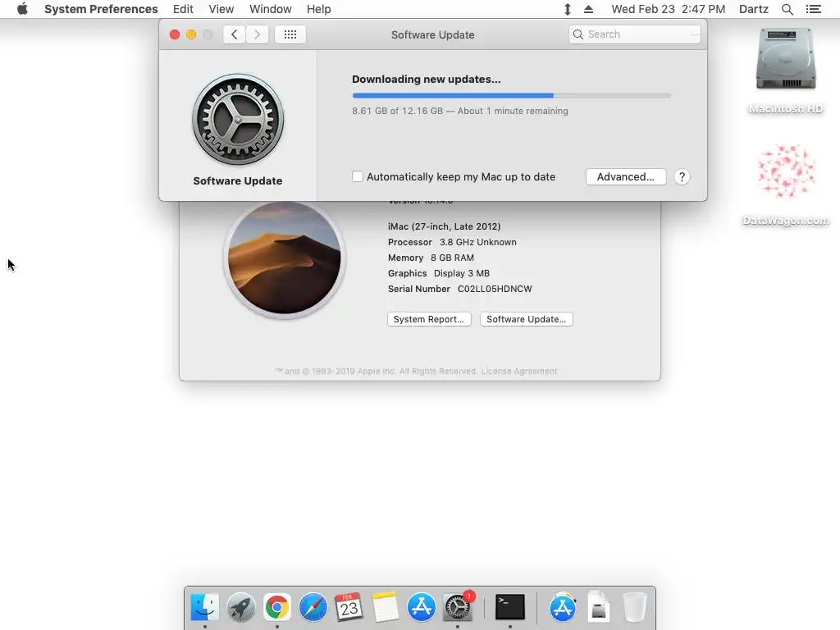Click the Dartz user name menu
Screen dimensions: 840x630
(x=753, y=9)
